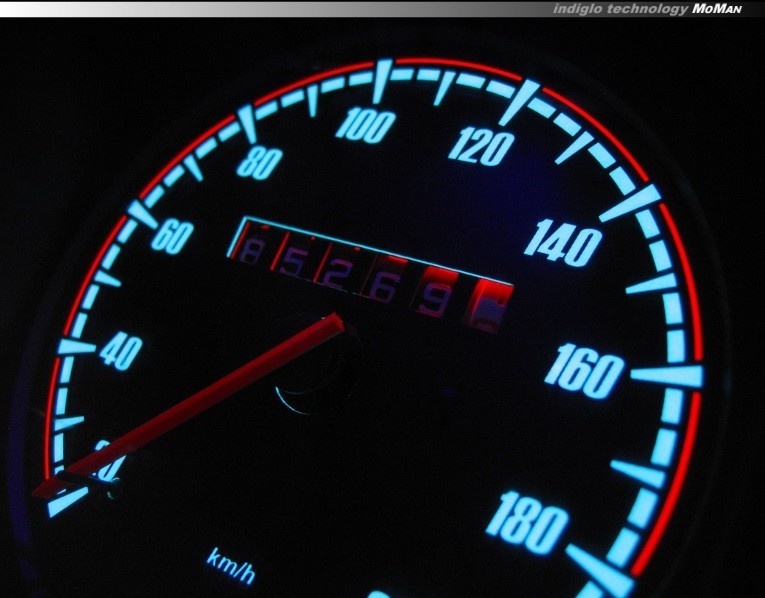765x598 pixels.
Task: Click the 160 speed marking
Action: point(584,370)
